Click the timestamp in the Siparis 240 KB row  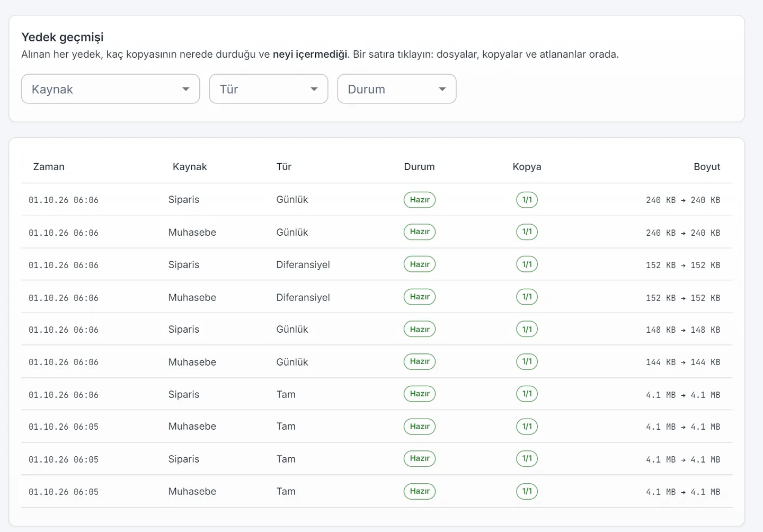tap(64, 200)
